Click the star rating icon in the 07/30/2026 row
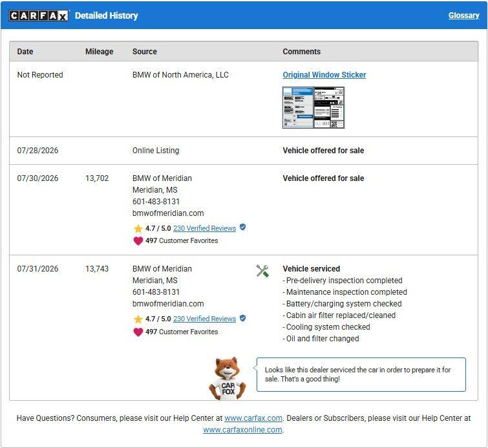488x448 pixels. coord(138,228)
